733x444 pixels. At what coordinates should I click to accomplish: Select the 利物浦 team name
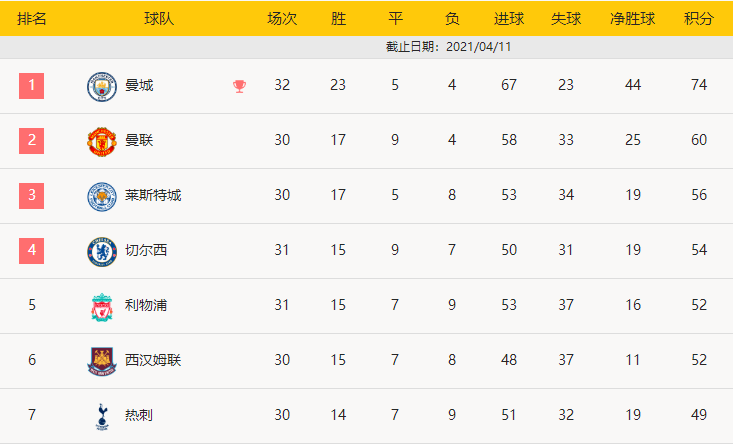[x=146, y=306]
